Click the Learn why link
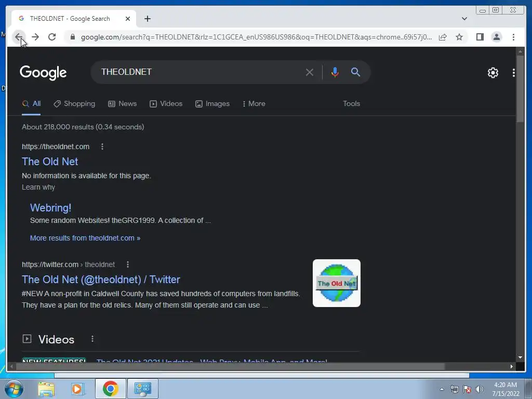Image resolution: width=532 pixels, height=399 pixels. click(38, 187)
